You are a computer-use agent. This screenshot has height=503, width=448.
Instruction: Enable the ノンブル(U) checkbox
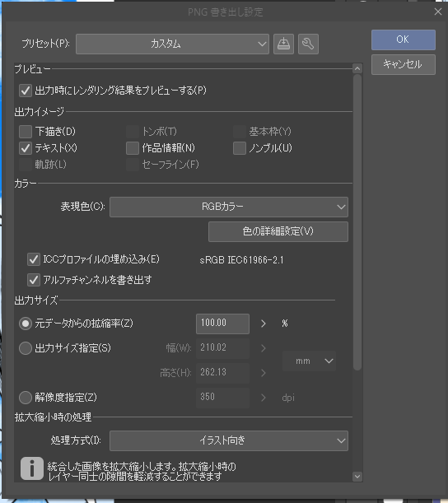coord(240,148)
